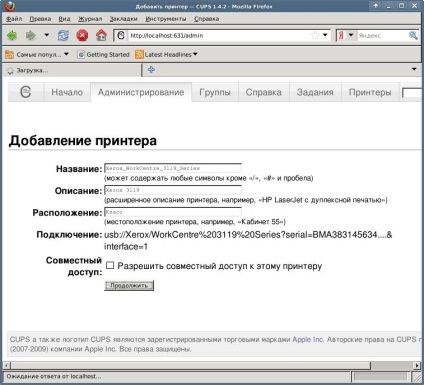Click the search magnifier icon

[413, 35]
